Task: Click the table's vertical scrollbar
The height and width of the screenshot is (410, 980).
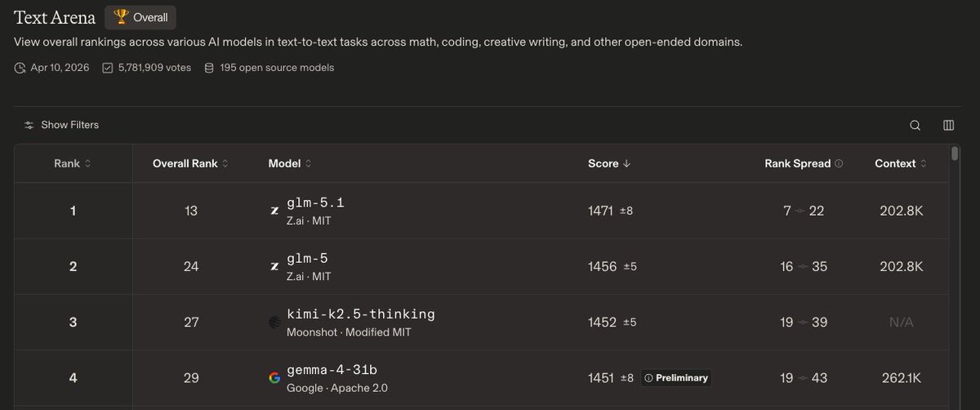Action: click(955, 154)
